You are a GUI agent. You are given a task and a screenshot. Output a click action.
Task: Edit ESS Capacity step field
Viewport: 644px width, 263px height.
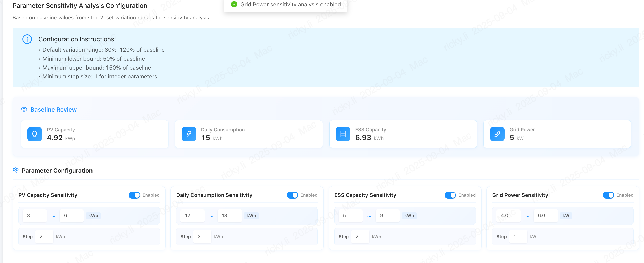360,237
